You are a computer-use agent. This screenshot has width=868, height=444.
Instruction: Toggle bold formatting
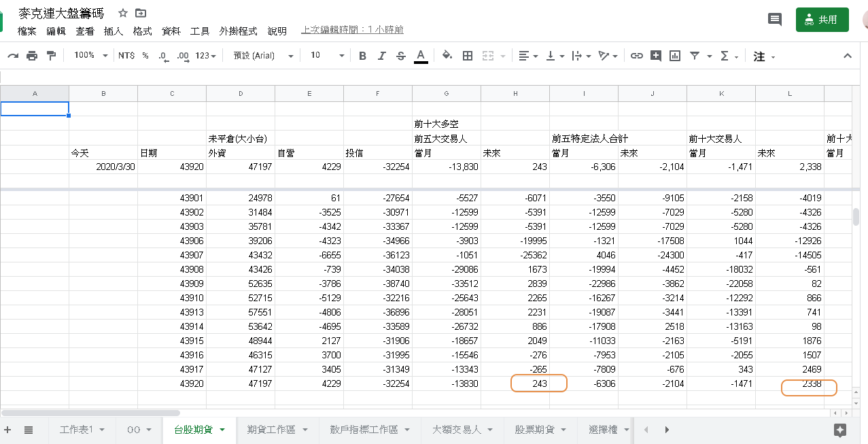pyautogui.click(x=362, y=56)
